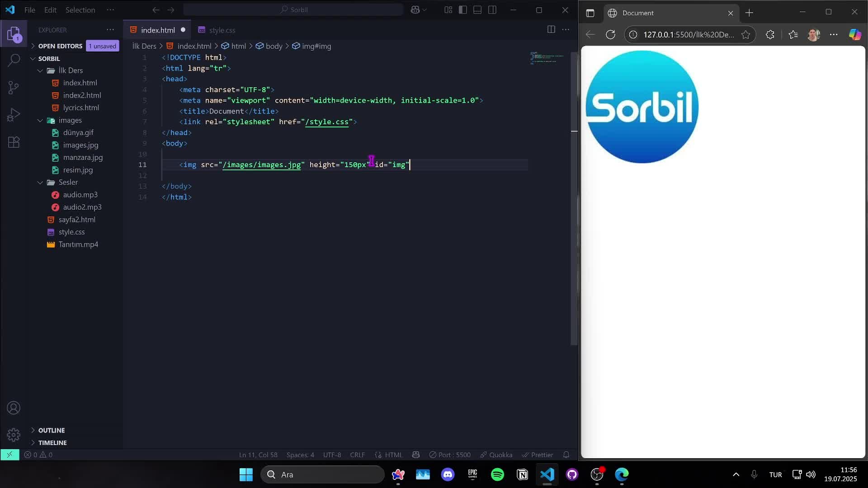Open the browser tab actions menu icon
Screen dimensions: 868x488
(x=590, y=13)
